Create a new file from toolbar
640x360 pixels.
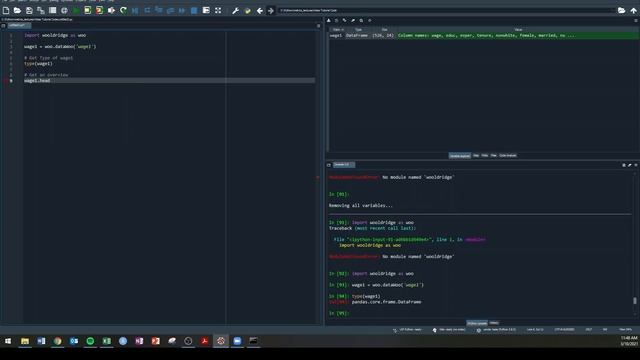coord(6,11)
